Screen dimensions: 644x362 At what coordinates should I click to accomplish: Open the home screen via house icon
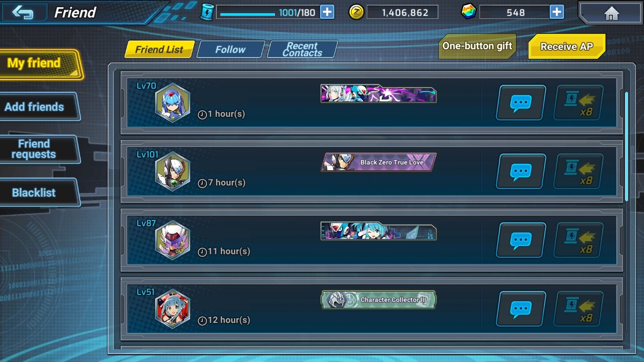611,13
